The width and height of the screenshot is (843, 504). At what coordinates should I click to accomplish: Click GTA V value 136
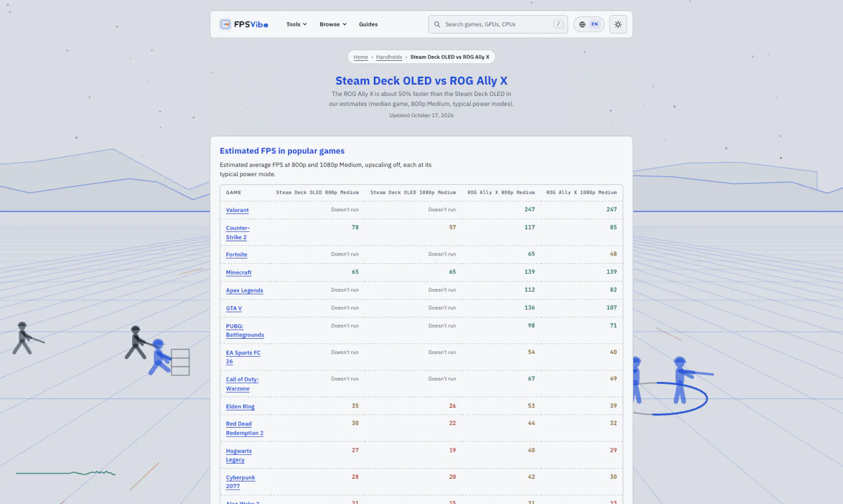[x=530, y=308]
